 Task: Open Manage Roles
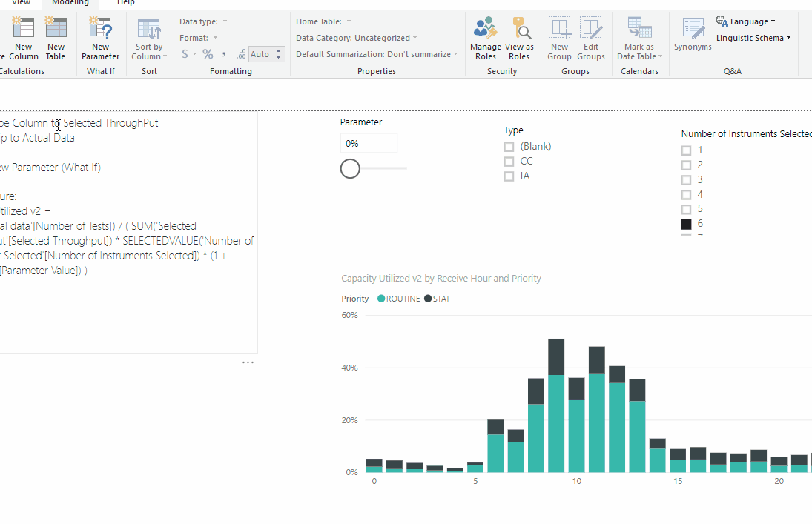coord(485,33)
